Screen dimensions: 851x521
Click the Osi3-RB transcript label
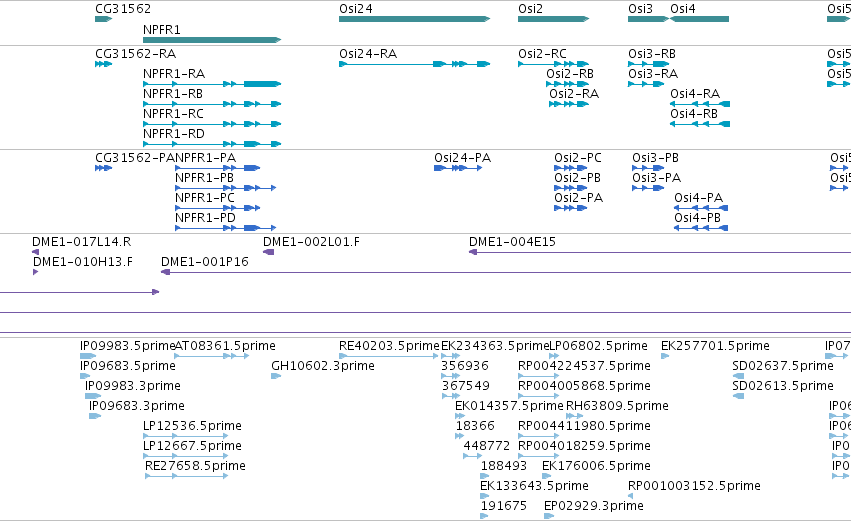click(652, 54)
